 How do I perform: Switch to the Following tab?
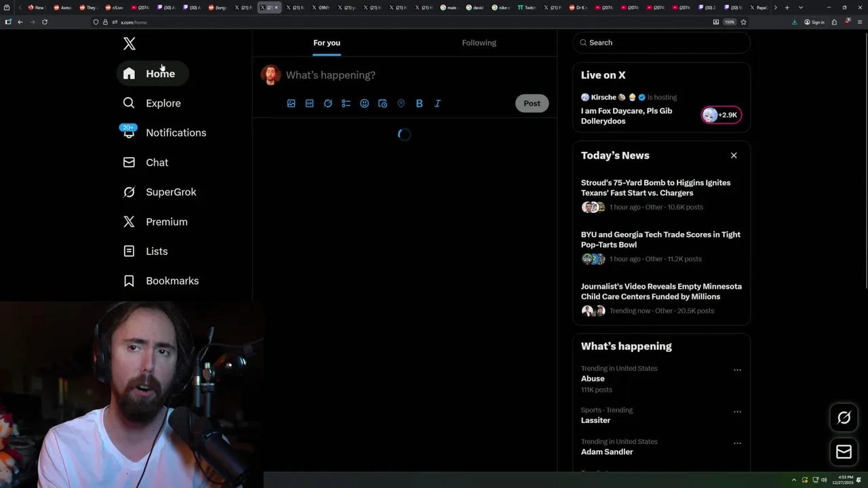coord(479,43)
